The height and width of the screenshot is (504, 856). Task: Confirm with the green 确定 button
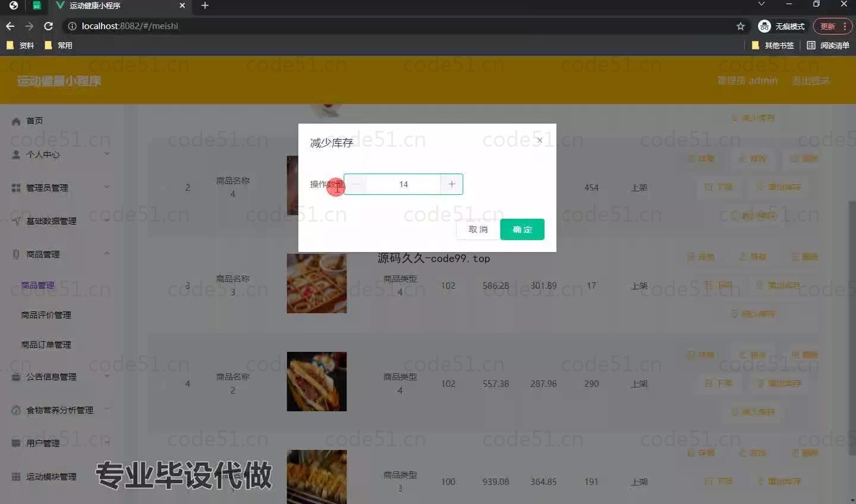coord(522,229)
